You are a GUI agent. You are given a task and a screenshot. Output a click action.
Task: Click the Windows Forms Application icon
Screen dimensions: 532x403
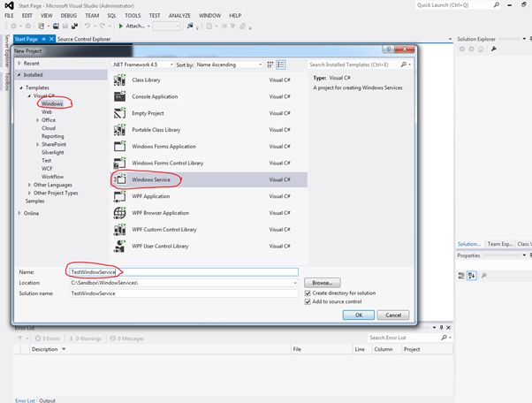tap(119, 147)
